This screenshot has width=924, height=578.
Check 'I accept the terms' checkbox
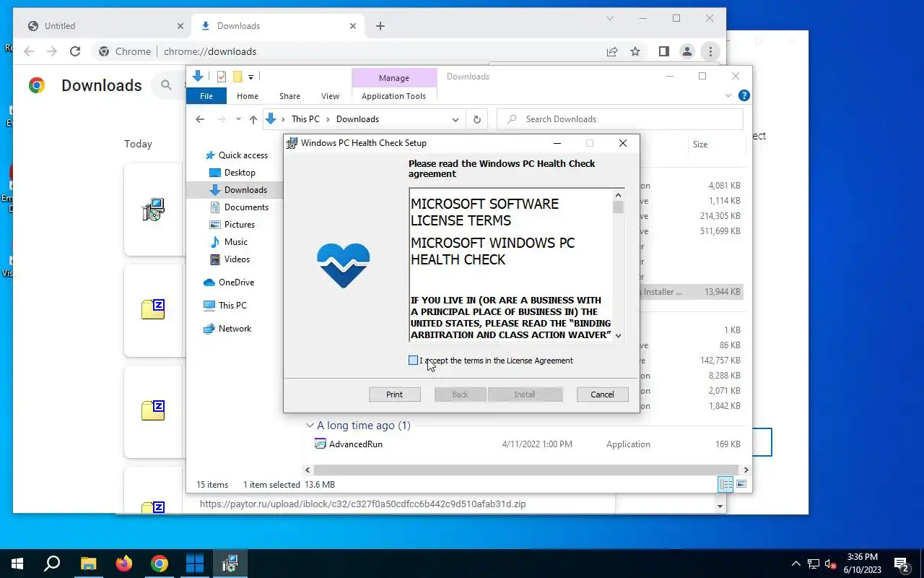coord(413,361)
